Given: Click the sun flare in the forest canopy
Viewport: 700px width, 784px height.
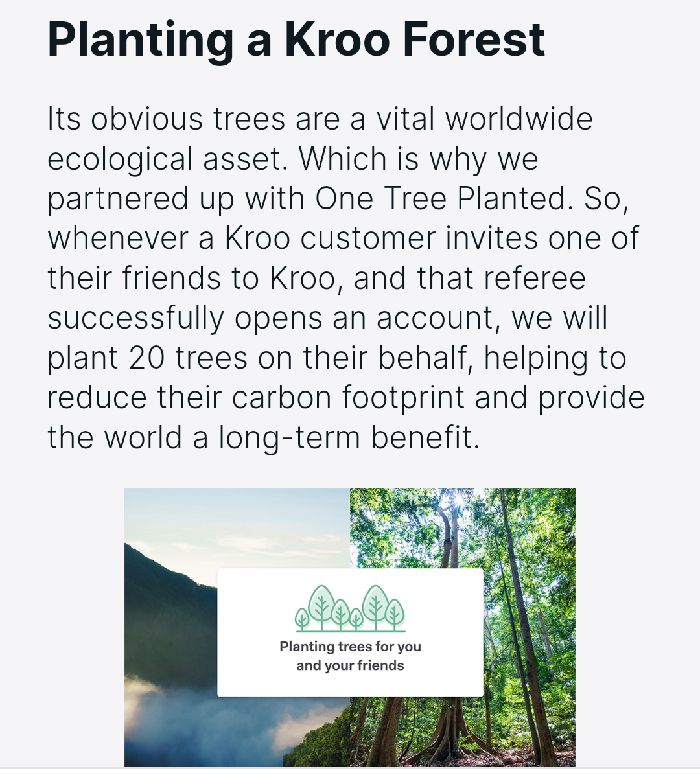Looking at the screenshot, I should point(459,499).
